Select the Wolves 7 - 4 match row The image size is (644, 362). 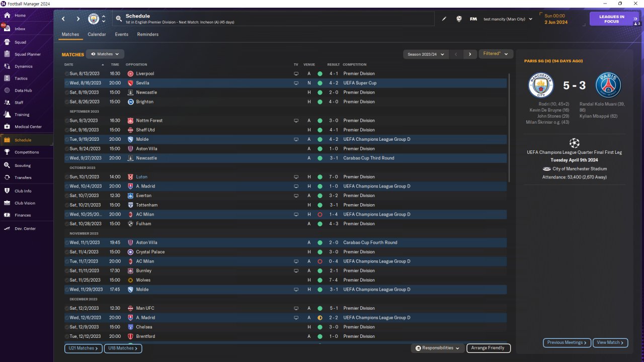point(285,280)
